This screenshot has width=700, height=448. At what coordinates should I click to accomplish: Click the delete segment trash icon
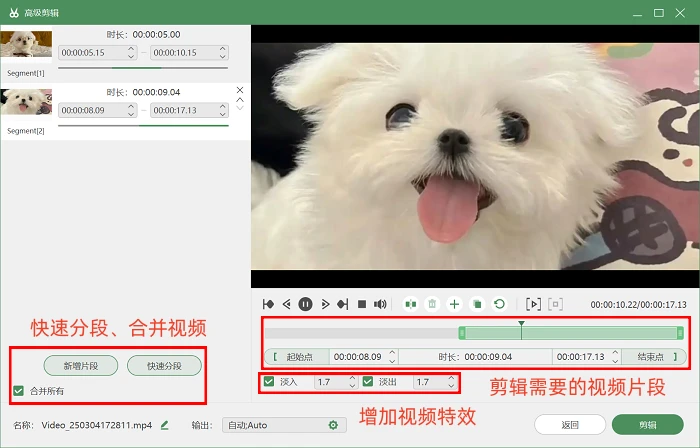tap(432, 304)
